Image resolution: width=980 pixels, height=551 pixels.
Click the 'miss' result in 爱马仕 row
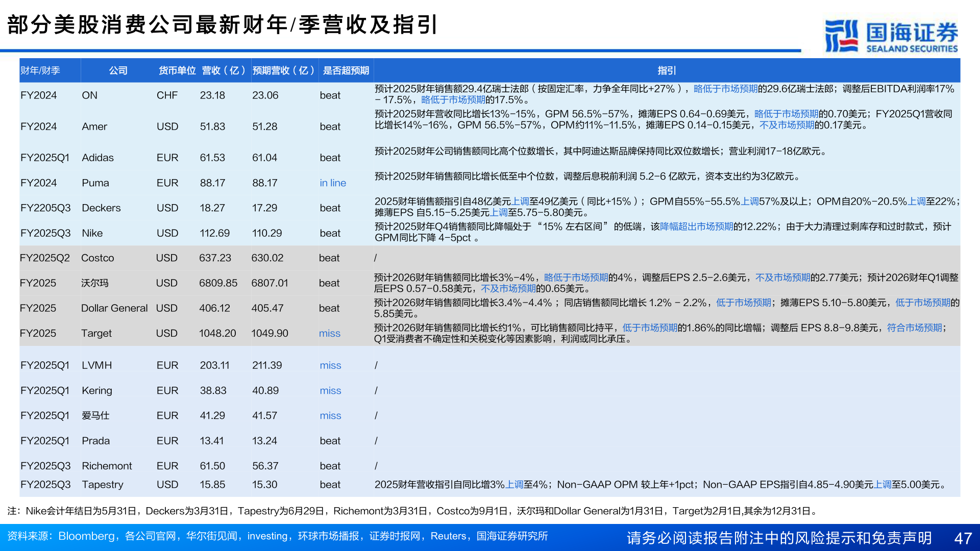click(330, 416)
